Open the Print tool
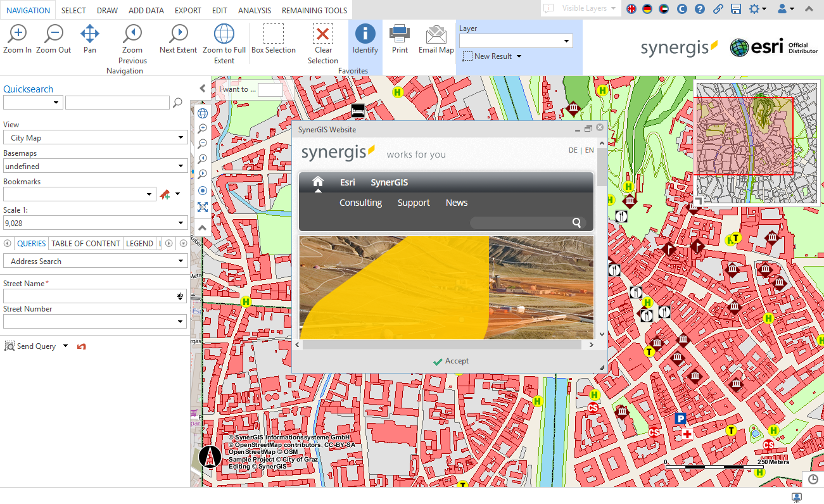The image size is (824, 504). [x=399, y=38]
